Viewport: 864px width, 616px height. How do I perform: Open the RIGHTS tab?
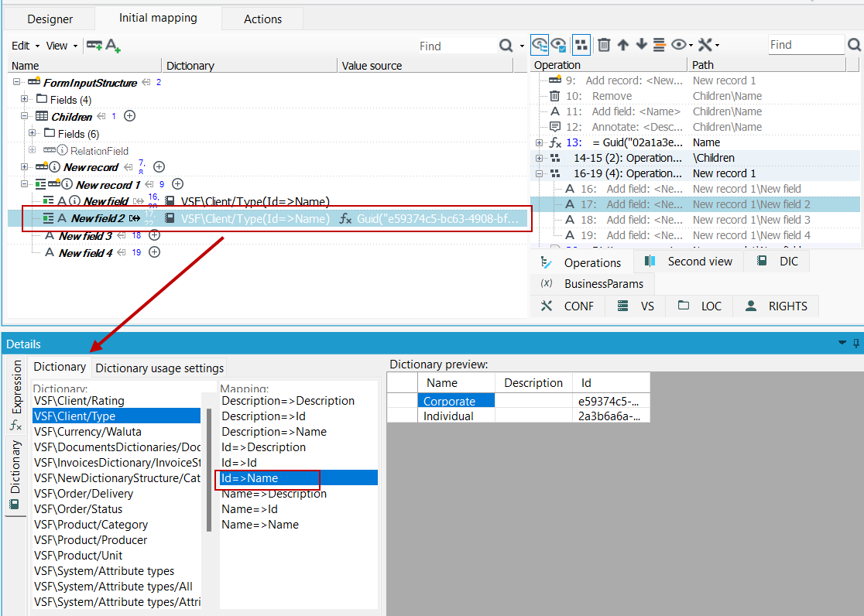(776, 306)
